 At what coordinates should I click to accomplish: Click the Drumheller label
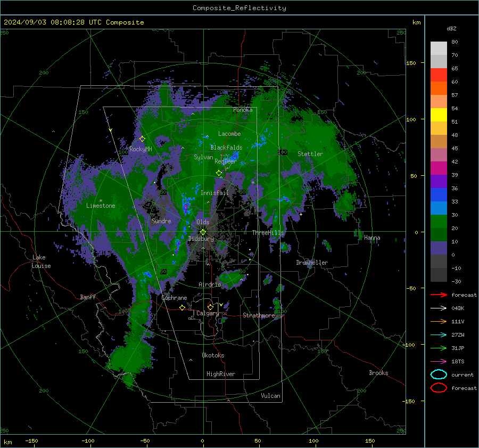coord(312,263)
